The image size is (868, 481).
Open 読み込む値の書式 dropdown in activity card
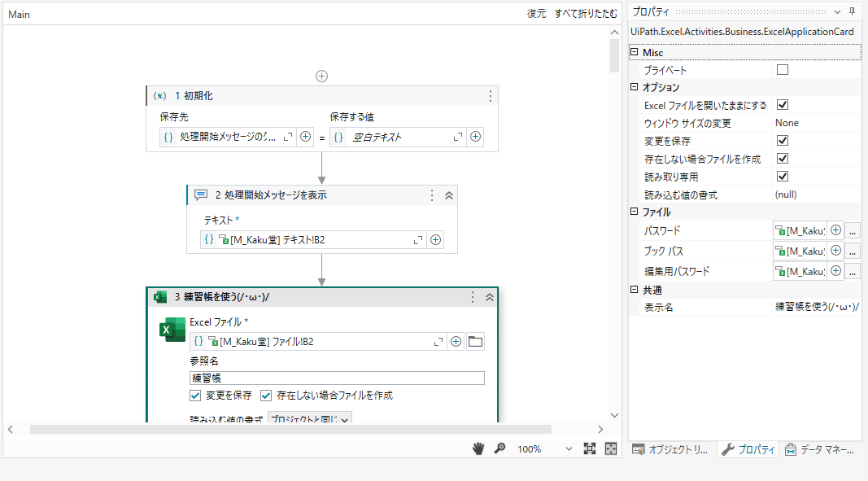(309, 418)
